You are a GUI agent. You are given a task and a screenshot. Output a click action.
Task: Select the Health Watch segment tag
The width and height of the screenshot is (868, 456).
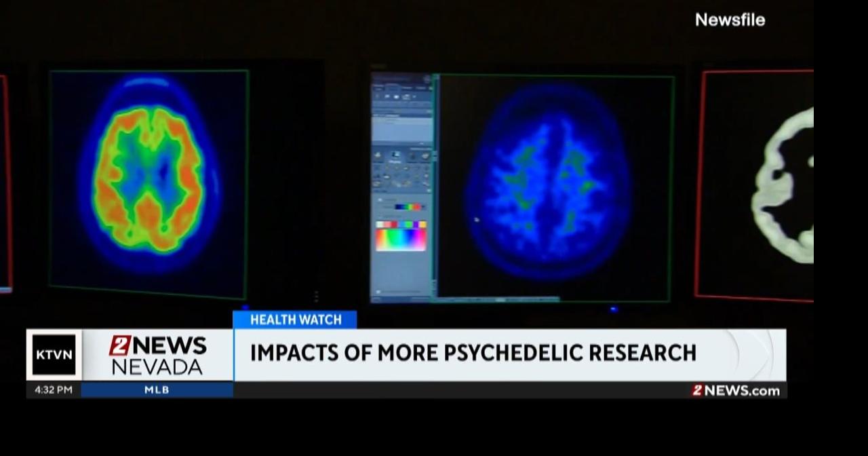tap(295, 320)
